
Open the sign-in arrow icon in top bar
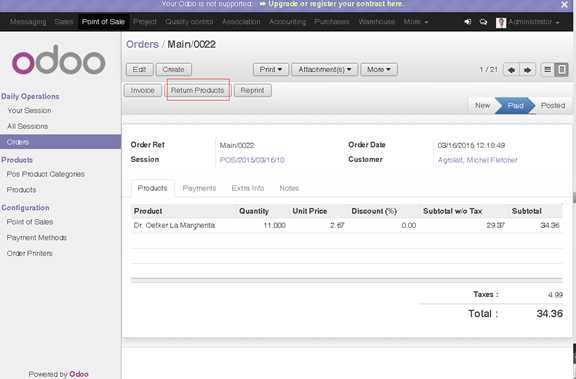click(x=468, y=22)
